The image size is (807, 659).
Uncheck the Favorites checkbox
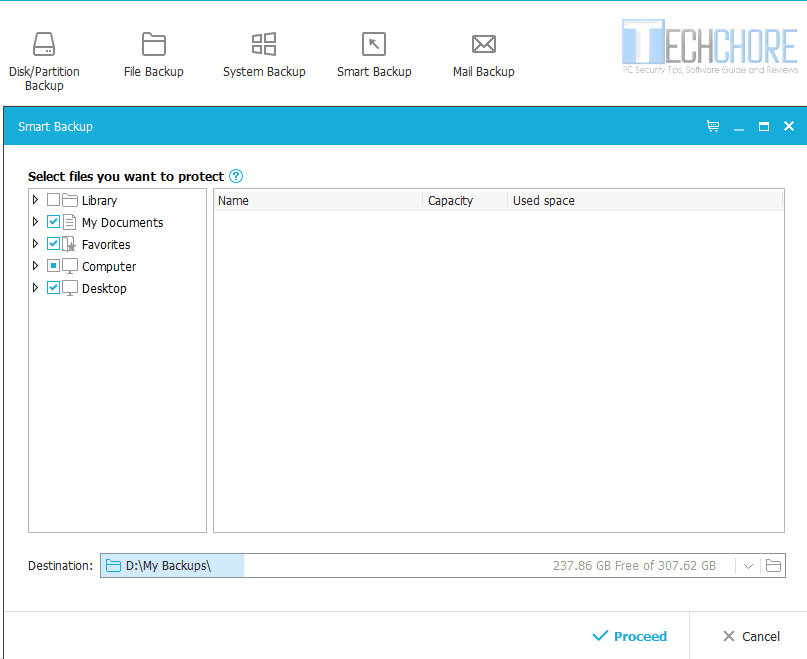[x=54, y=244]
